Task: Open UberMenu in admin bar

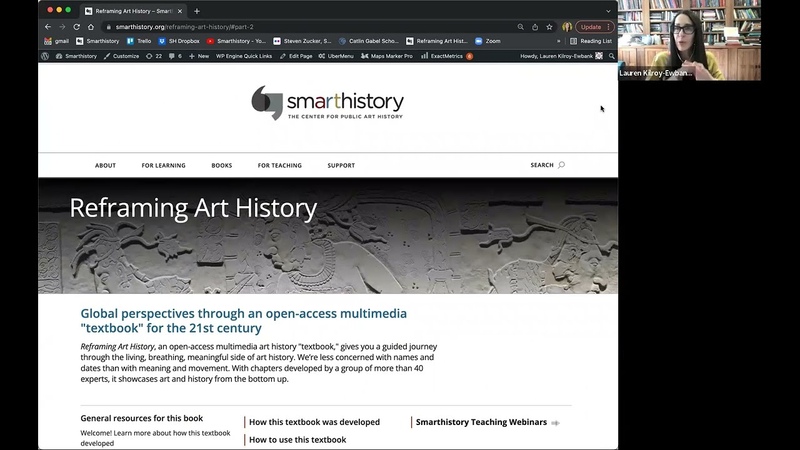Action: (336, 56)
